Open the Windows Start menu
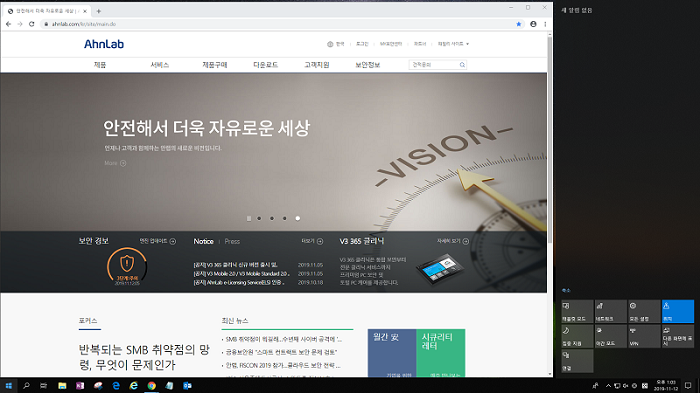700x393 pixels. click(8, 385)
